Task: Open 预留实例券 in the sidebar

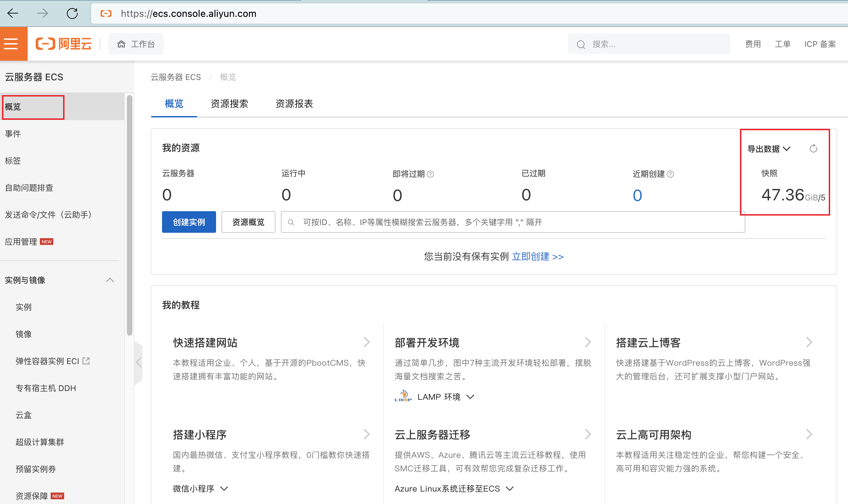Action: (x=36, y=469)
